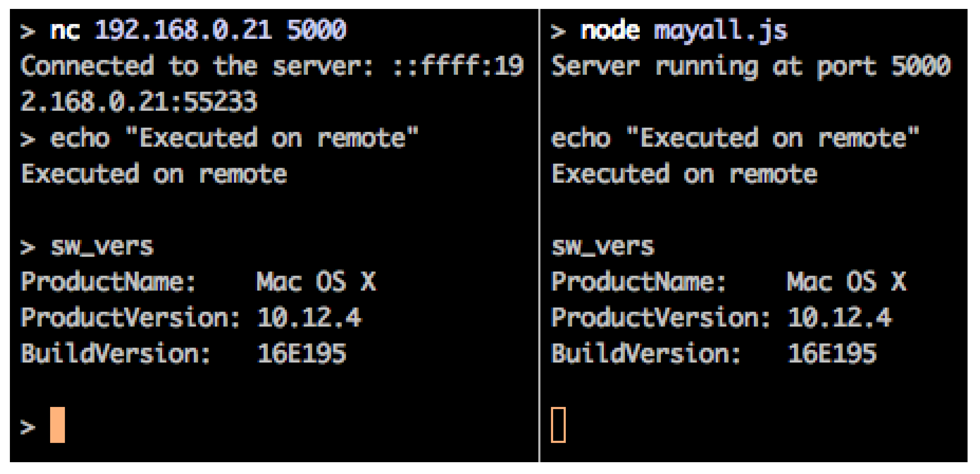
Task: Click the 'sw_vers' command in the nc pane
Action: click(101, 247)
